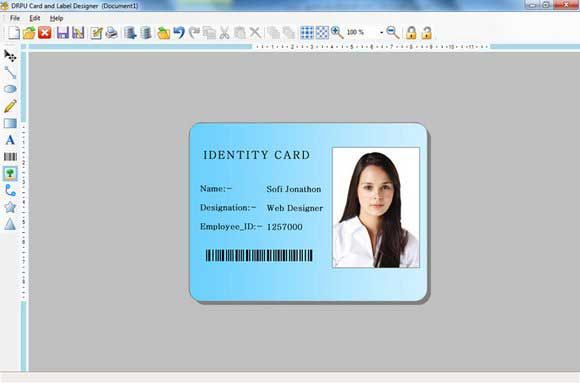The width and height of the screenshot is (580, 383).
Task: Select the Triangle shape tool
Action: pyautogui.click(x=10, y=224)
